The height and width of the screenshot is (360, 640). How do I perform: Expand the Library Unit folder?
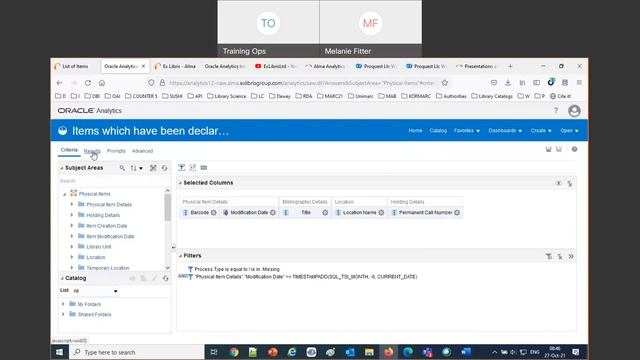coord(72,247)
